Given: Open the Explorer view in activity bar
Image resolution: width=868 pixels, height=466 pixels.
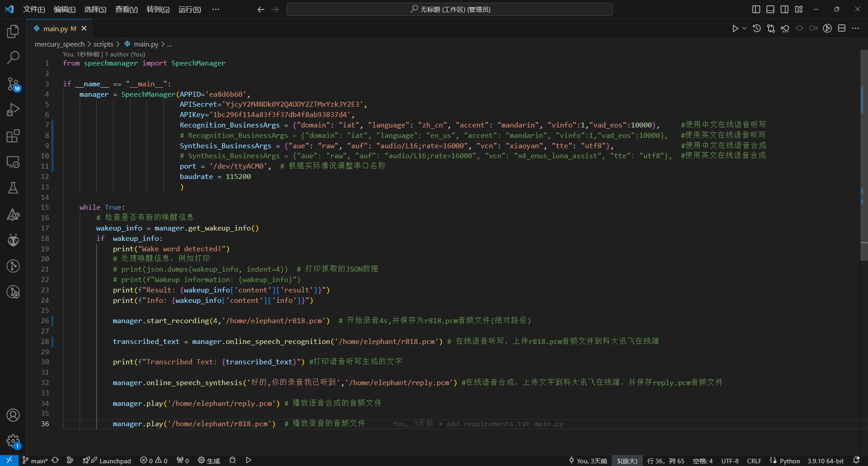Looking at the screenshot, I should click(13, 31).
